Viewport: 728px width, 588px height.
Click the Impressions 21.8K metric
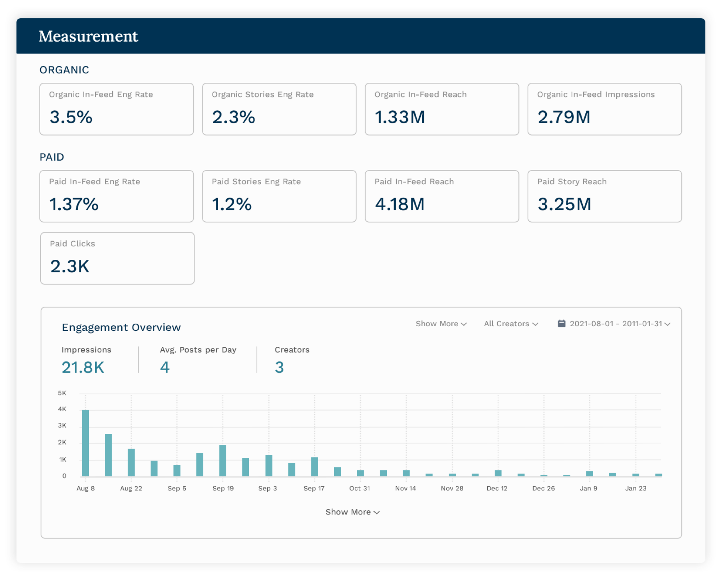pos(83,368)
